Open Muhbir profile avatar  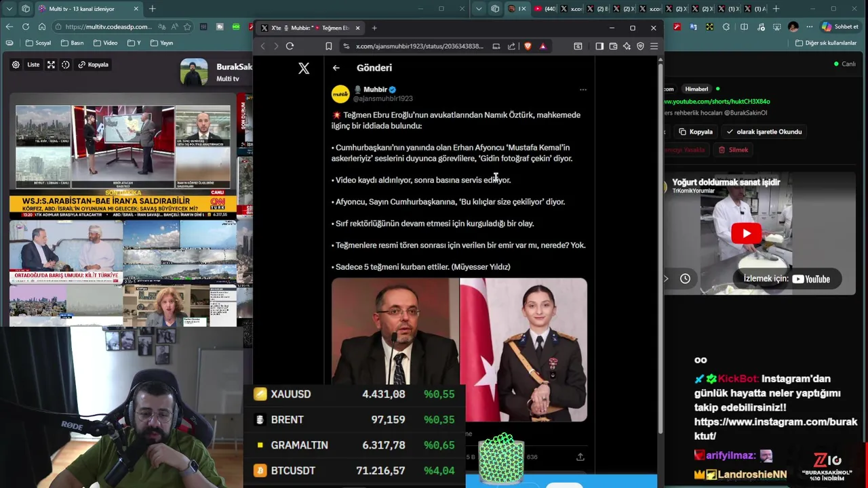[340, 94]
